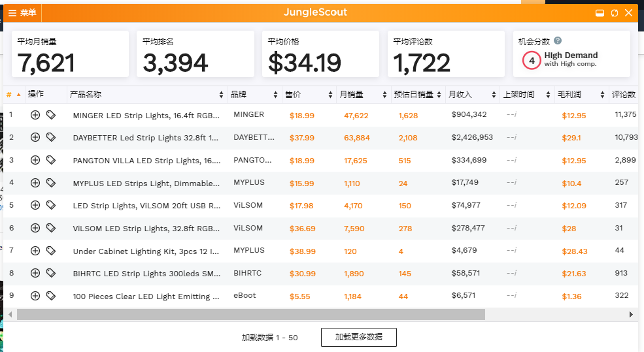Click the horizontal scrollbar thumb under the table
The height and width of the screenshot is (352, 644).
click(251, 315)
